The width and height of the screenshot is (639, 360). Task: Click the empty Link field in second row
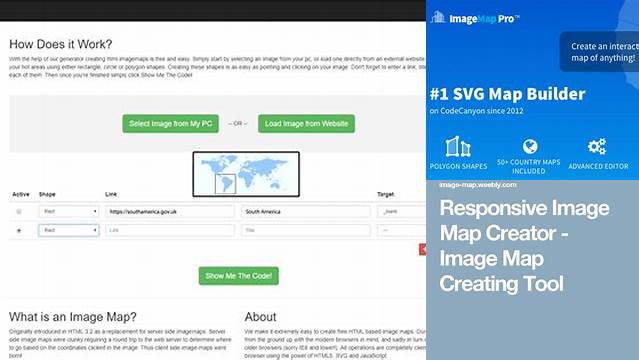click(170, 230)
